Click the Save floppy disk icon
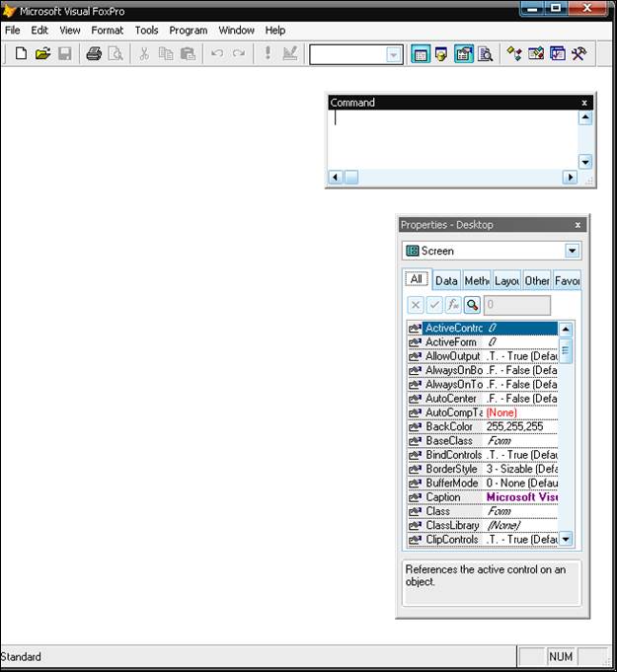617x672 pixels. point(65,53)
